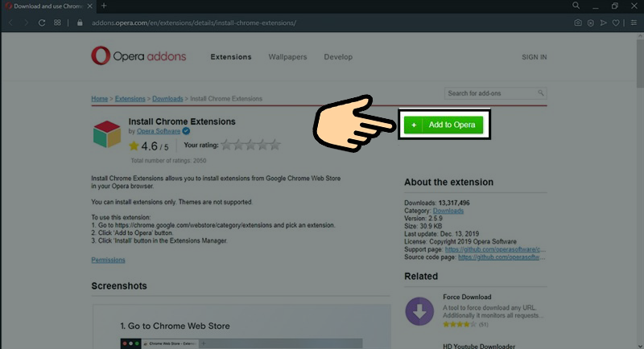Rate the extension three stars
The width and height of the screenshot is (644, 349).
pos(250,145)
